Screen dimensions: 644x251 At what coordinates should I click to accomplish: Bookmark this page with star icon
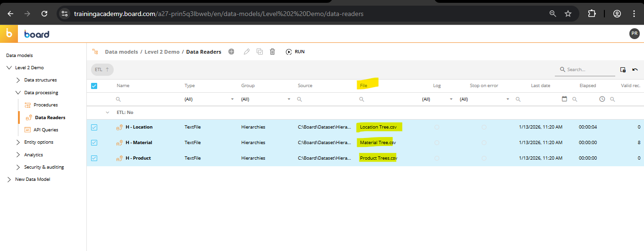tap(568, 14)
